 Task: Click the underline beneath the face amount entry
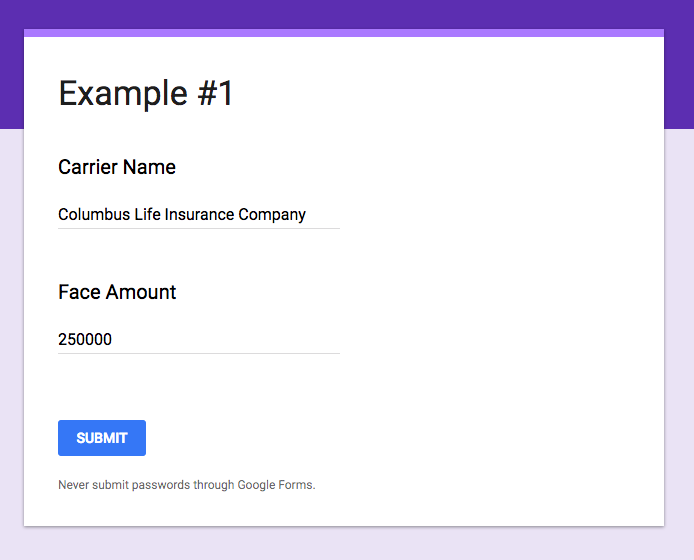click(x=199, y=353)
